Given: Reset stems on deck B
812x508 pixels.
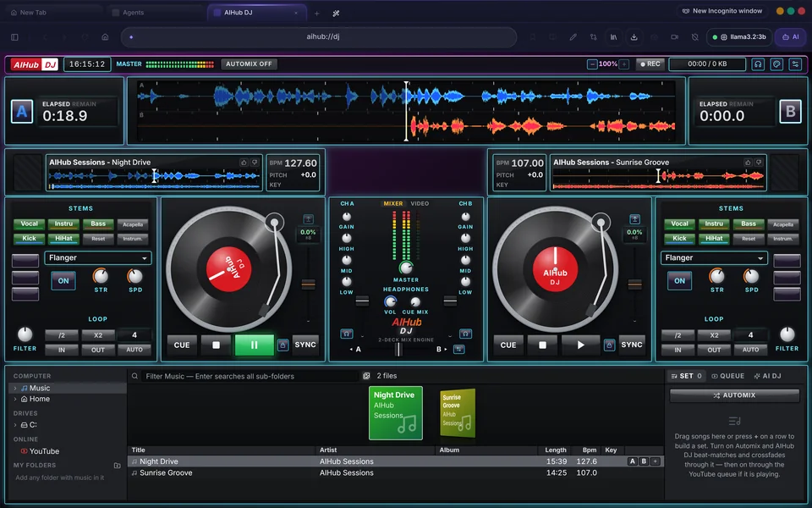Looking at the screenshot, I should [749, 239].
